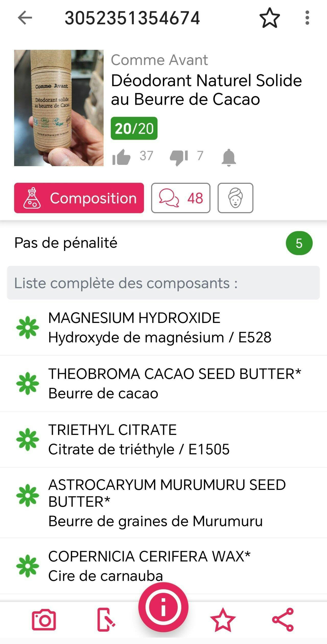The image size is (327, 644).
Task: Open the deodorant product photo
Action: (59, 108)
